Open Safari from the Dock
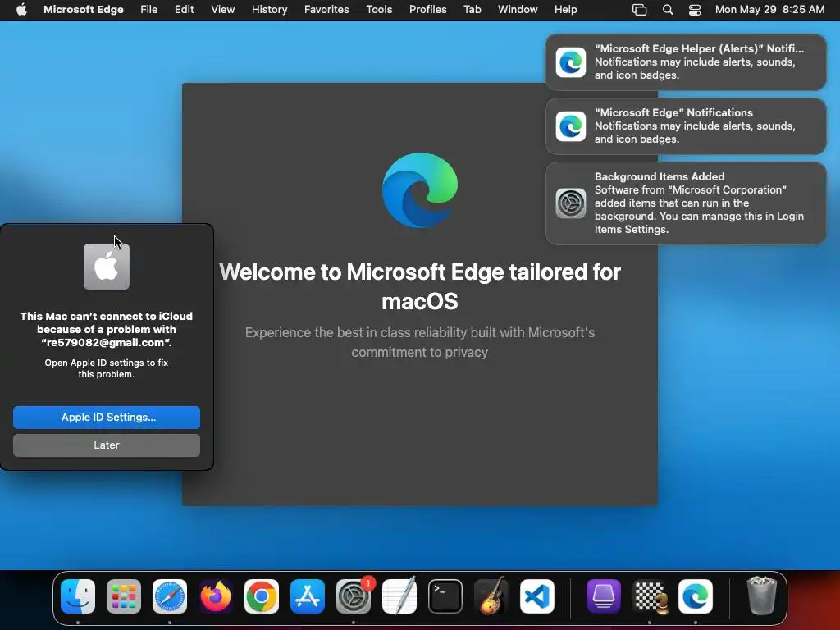This screenshot has width=840, height=630. pyautogui.click(x=170, y=597)
